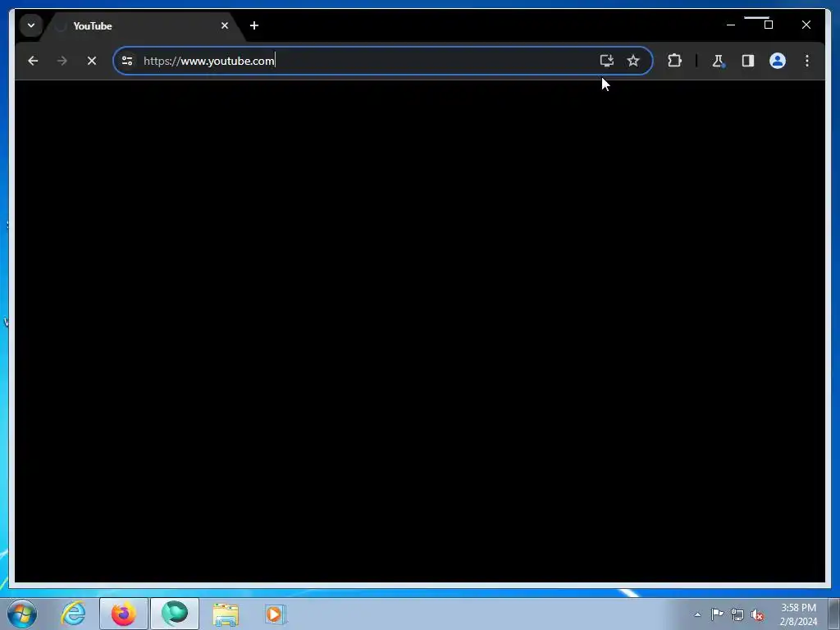This screenshot has height=630, width=840.
Task: Click the active browser taskbar icon
Action: pyautogui.click(x=174, y=614)
